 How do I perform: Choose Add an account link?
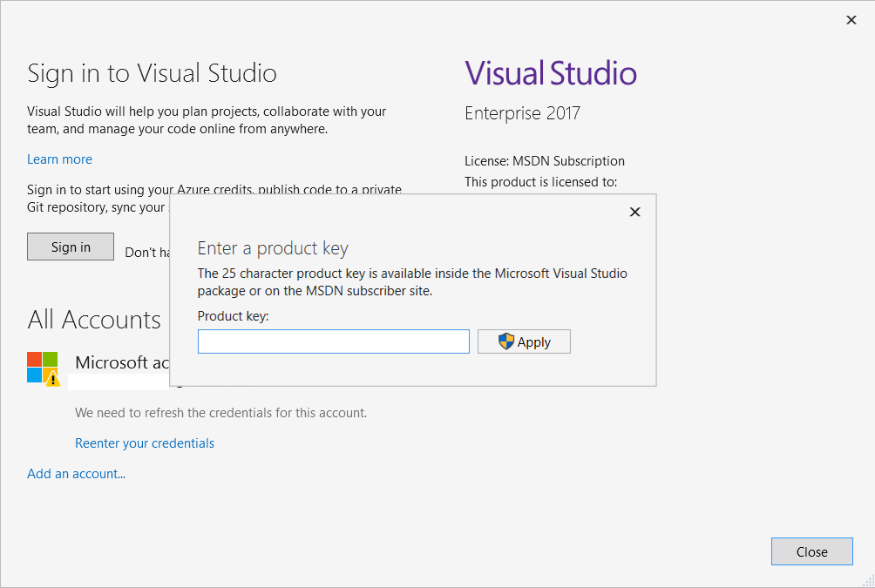pyautogui.click(x=76, y=474)
